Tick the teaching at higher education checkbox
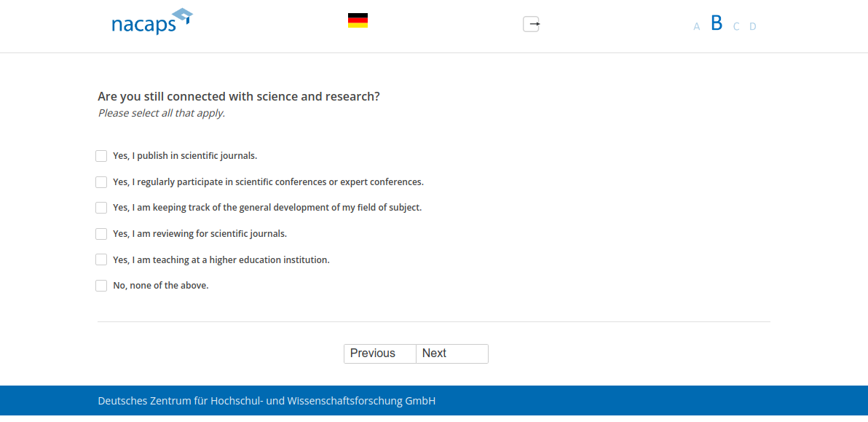 (x=101, y=260)
